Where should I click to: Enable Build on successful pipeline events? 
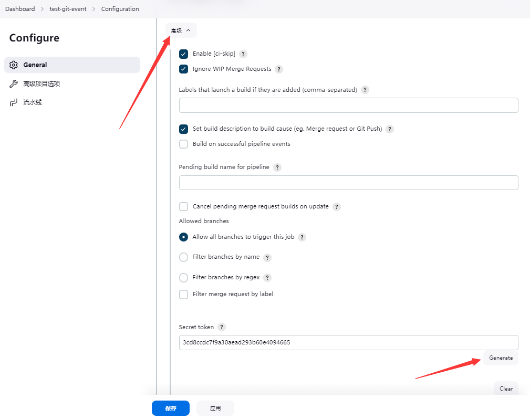pyautogui.click(x=183, y=143)
